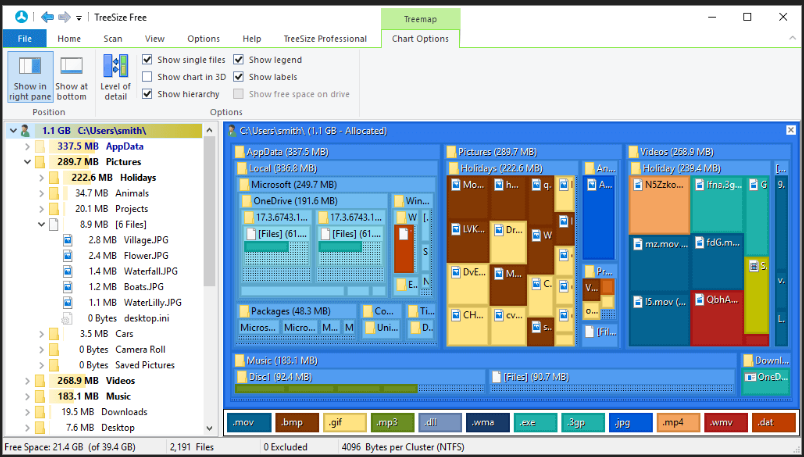This screenshot has width=804, height=457.
Task: Open the View ribbon tab
Action: [x=154, y=38]
